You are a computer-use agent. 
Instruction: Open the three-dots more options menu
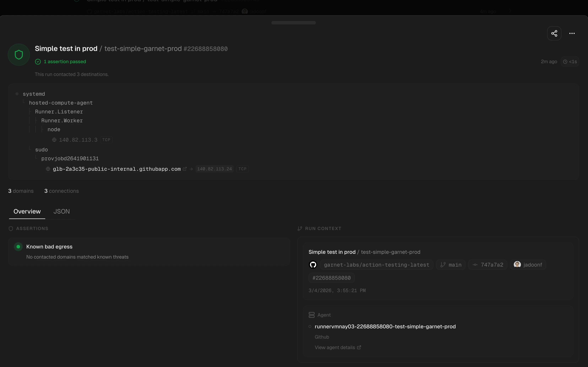click(x=572, y=33)
